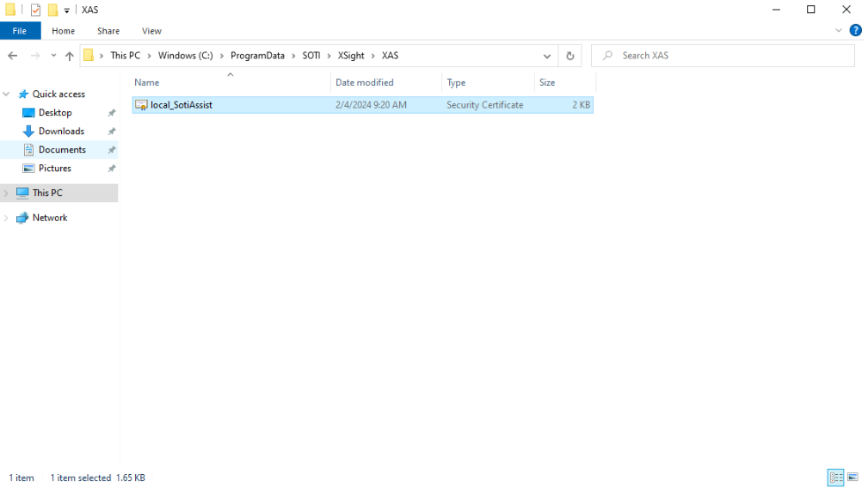Click the folder icon in the title bar

coord(10,10)
